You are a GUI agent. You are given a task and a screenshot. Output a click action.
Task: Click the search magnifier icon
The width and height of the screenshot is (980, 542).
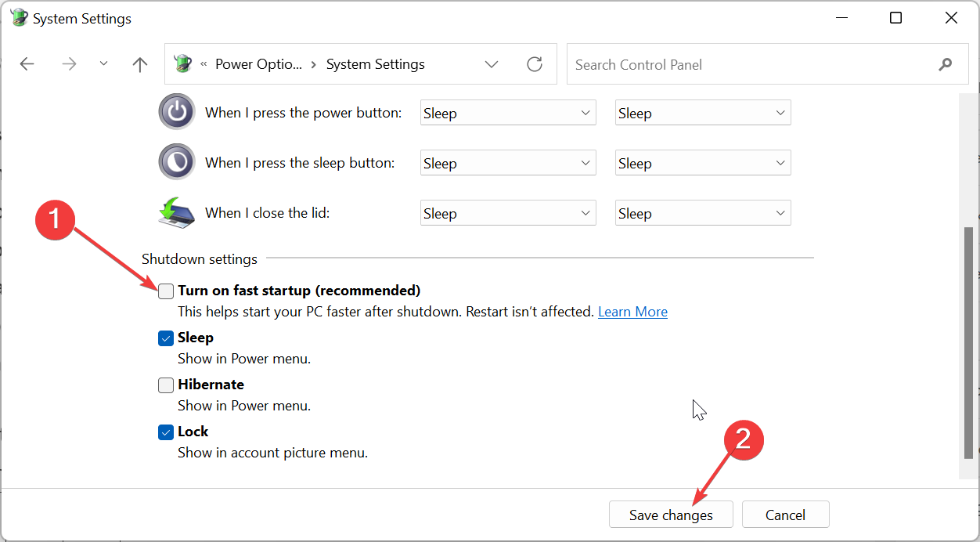click(x=946, y=64)
